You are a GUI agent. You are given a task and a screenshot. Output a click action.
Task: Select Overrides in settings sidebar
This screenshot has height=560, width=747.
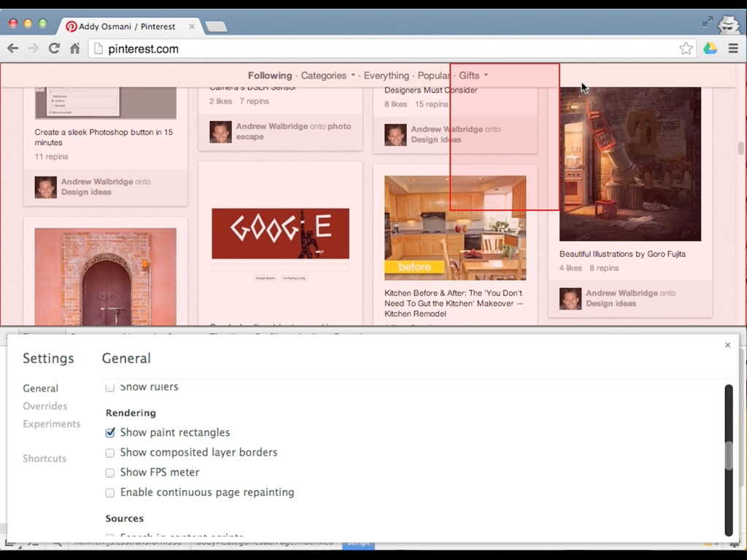44,406
